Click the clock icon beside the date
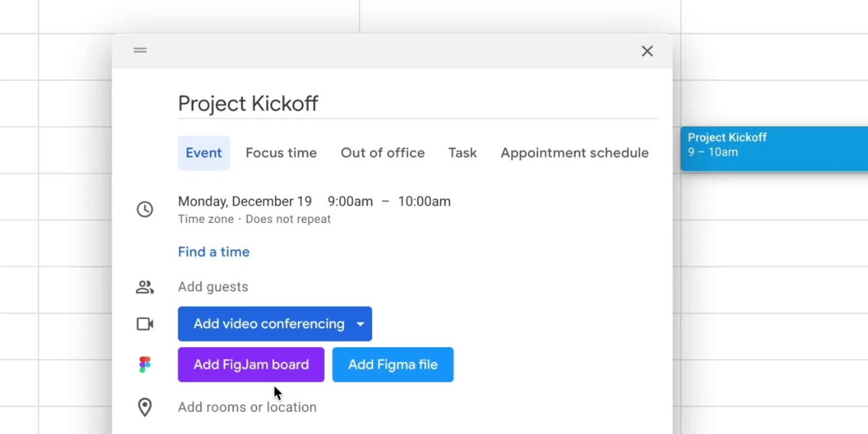Screen dimensions: 868x434 pos(145,210)
